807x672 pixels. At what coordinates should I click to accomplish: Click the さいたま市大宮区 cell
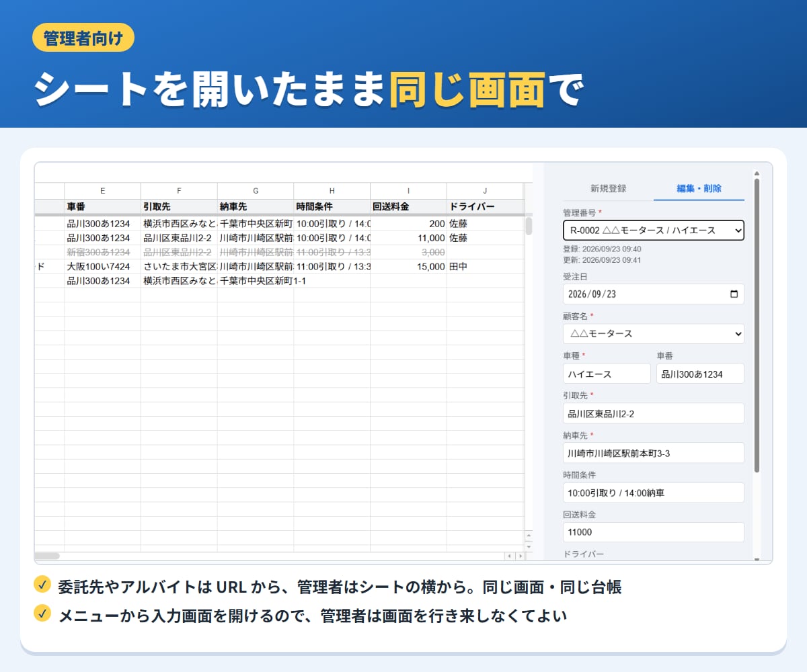179,267
